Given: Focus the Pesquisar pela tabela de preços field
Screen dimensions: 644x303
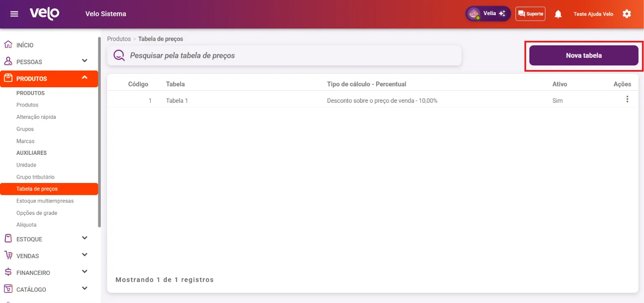Looking at the screenshot, I should 284,55.
